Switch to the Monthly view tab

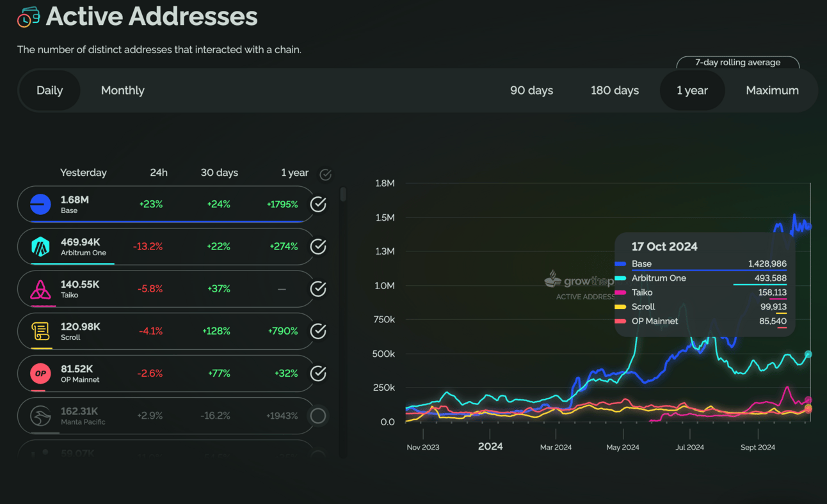[x=122, y=91]
